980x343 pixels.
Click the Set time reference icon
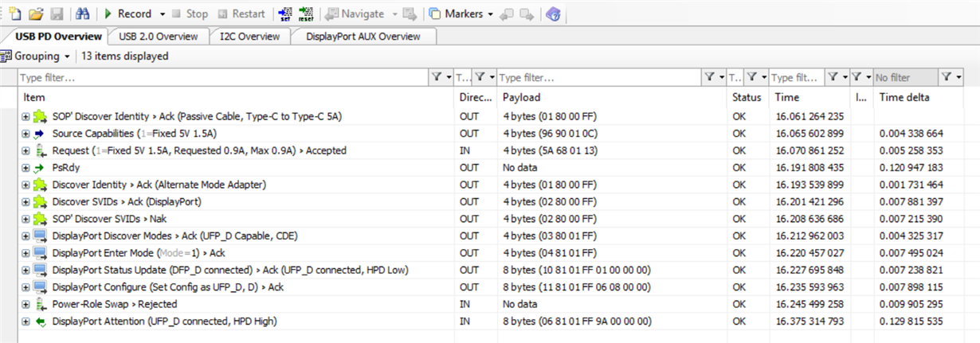(284, 14)
